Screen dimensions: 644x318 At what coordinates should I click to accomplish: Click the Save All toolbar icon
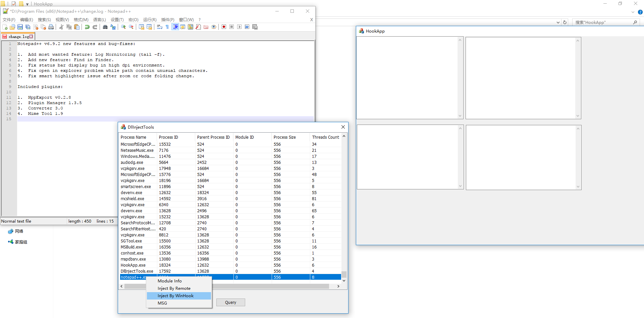coord(28,27)
